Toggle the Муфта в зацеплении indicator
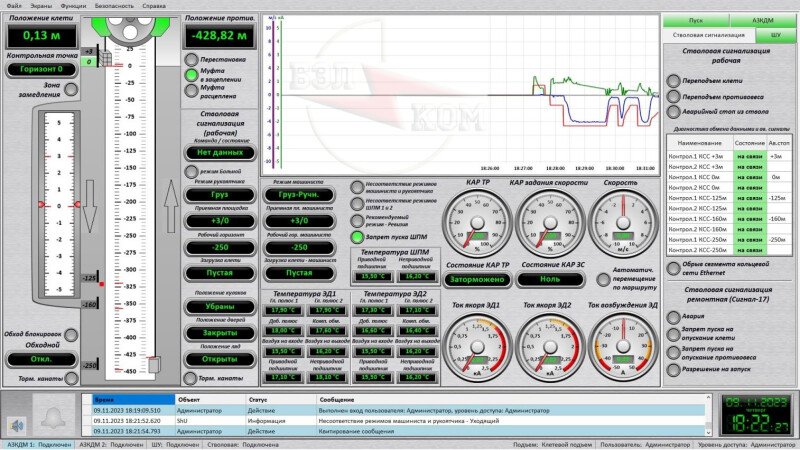The height and width of the screenshot is (450, 800). coord(191,74)
